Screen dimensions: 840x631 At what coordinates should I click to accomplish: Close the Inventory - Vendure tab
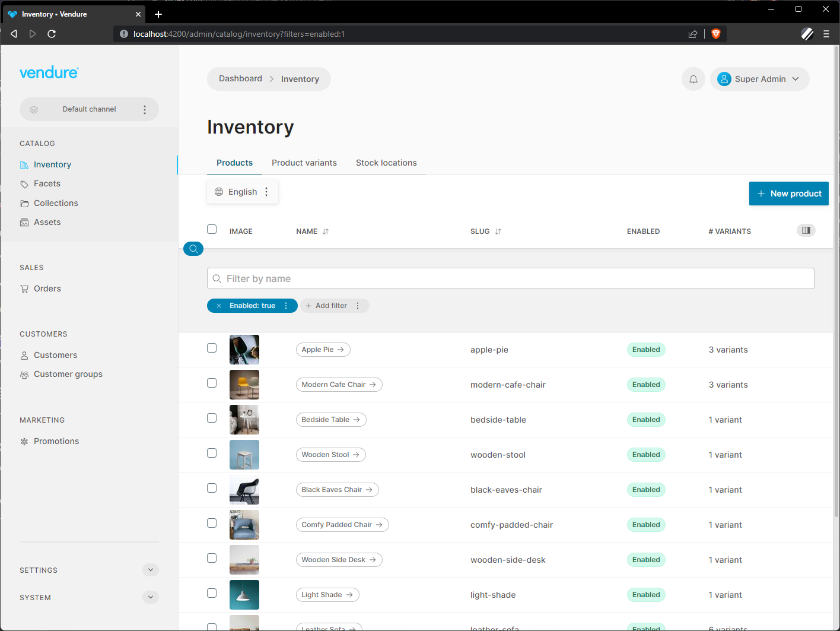pos(138,14)
